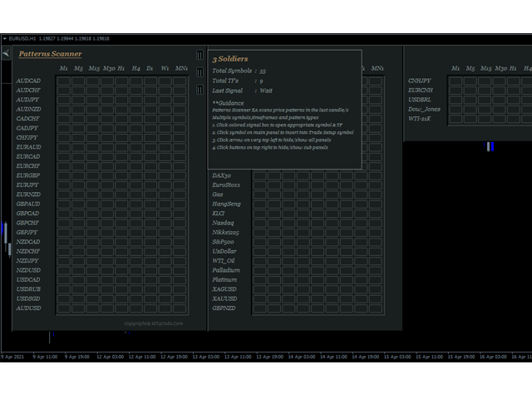
Task: Click arrow icon to hide all scanner panels
Action: point(6,53)
